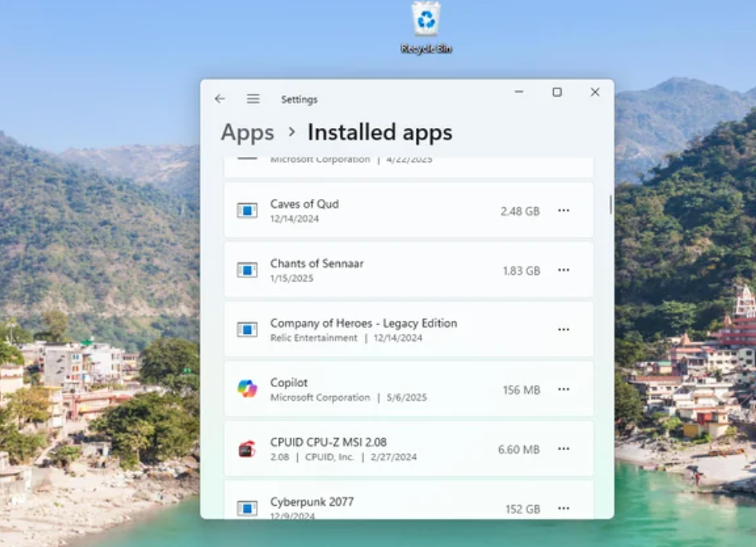The image size is (756, 547).
Task: Select the CPUID CPU-Z MSI 2.08 name
Action: tap(328, 442)
